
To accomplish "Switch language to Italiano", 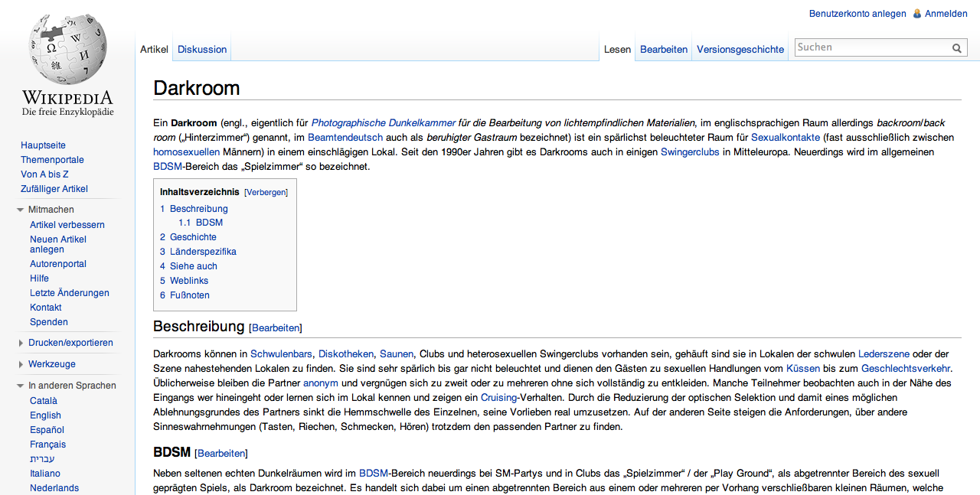I will tap(45, 474).
